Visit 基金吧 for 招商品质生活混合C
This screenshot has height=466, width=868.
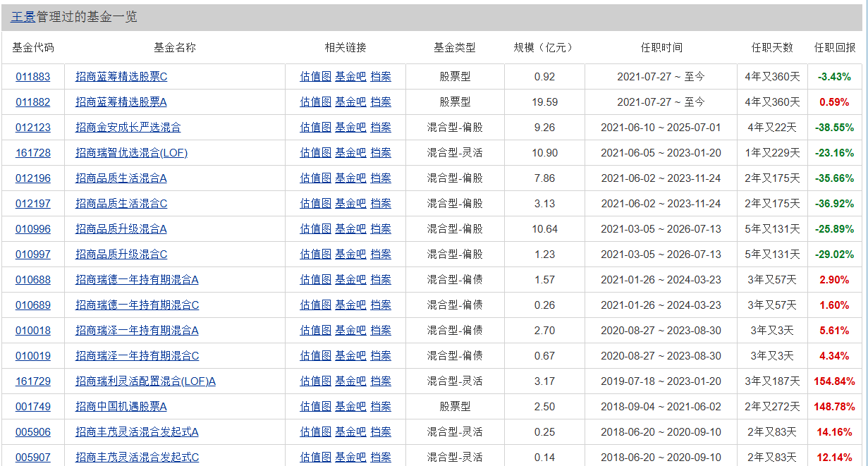click(x=350, y=204)
